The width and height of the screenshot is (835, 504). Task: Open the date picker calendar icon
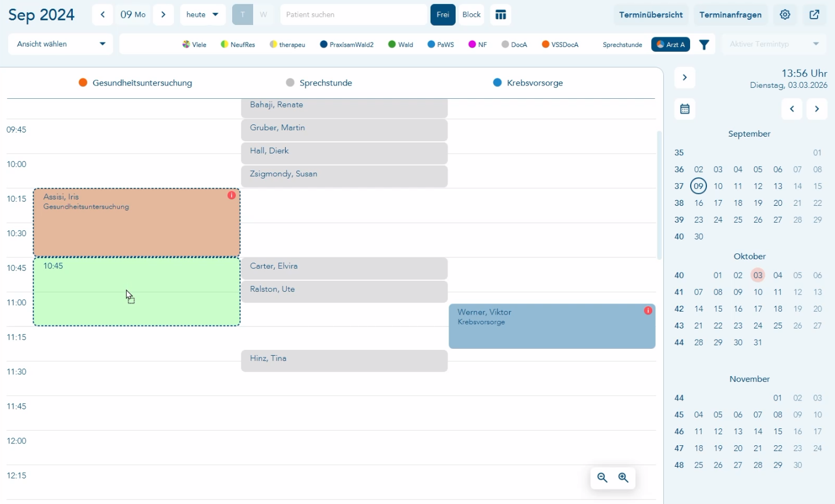pyautogui.click(x=685, y=109)
